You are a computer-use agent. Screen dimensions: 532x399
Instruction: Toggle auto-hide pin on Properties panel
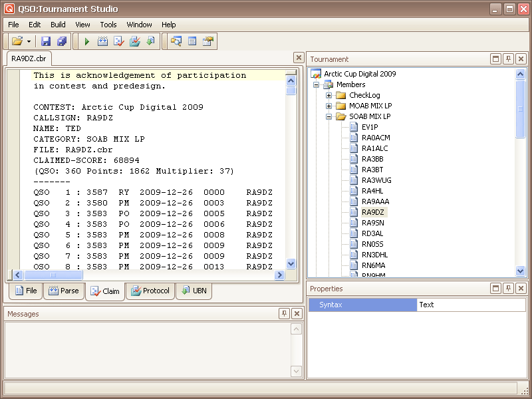click(508, 289)
